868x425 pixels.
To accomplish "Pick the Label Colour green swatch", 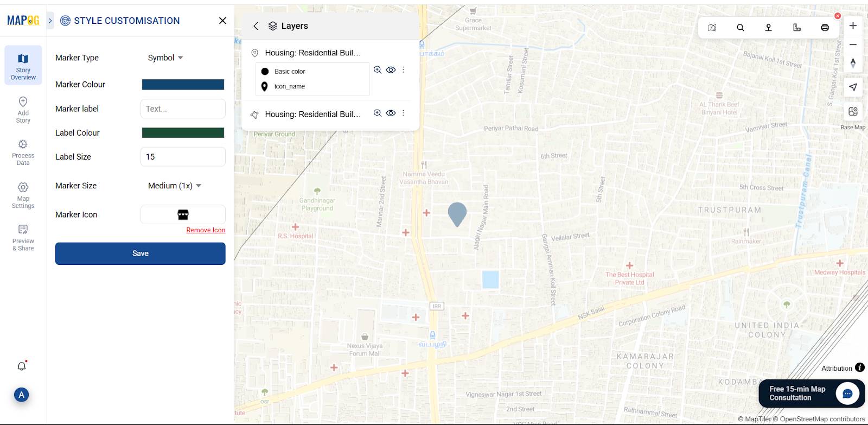I will pyautogui.click(x=183, y=132).
